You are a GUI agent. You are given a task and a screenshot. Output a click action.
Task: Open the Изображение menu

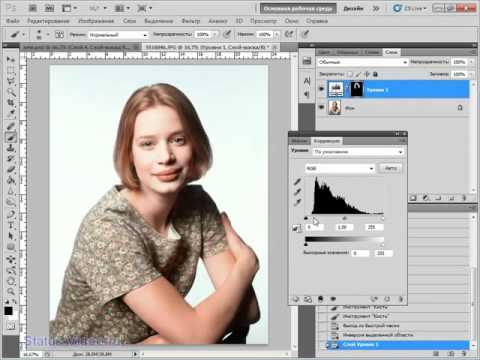click(x=96, y=21)
